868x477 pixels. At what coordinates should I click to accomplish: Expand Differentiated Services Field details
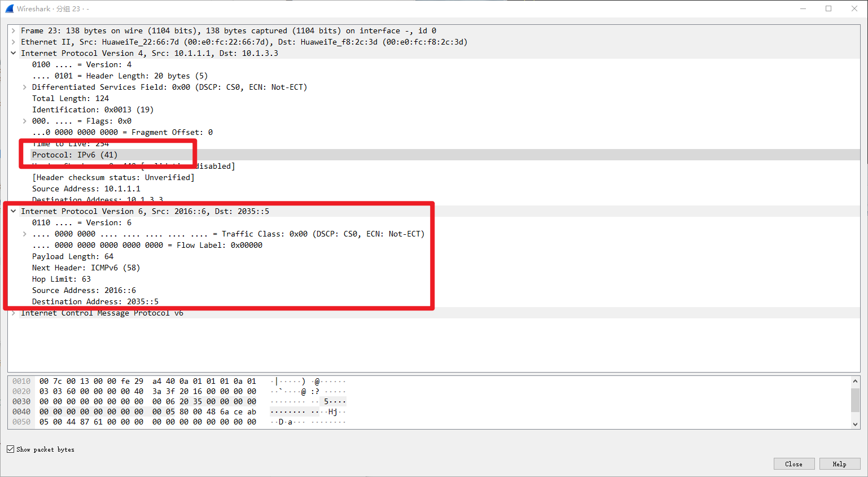[x=25, y=87]
